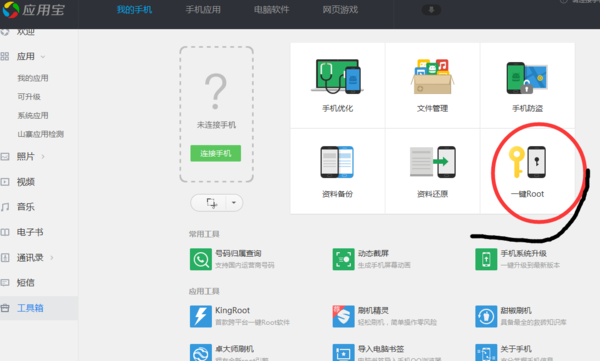Click the 通讯录 contacts sidebar icon
600x361 pixels.
(5, 258)
